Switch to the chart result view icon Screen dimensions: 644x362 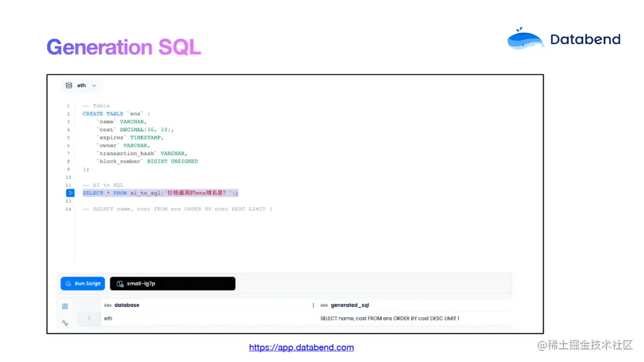[65, 323]
